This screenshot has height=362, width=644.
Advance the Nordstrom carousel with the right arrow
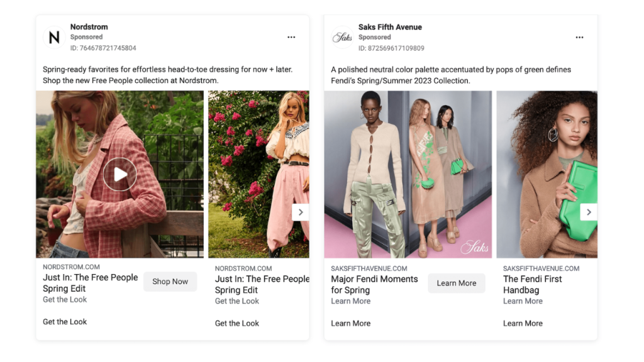click(x=301, y=212)
